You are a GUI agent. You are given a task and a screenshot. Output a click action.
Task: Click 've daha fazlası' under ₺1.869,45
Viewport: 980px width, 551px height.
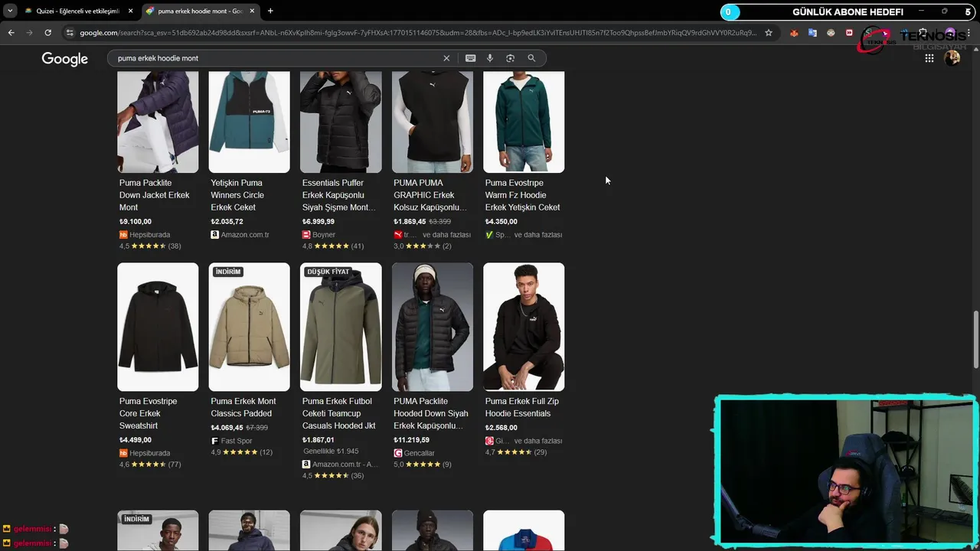[x=446, y=235]
